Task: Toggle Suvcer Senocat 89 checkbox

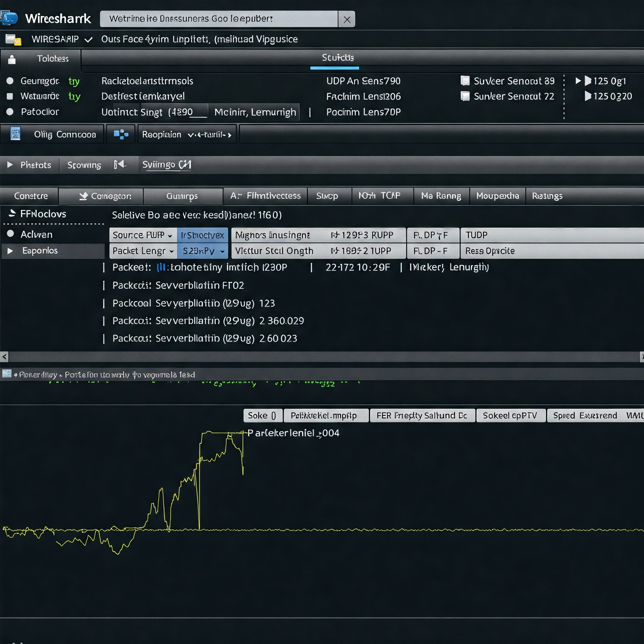Action: click(465, 81)
